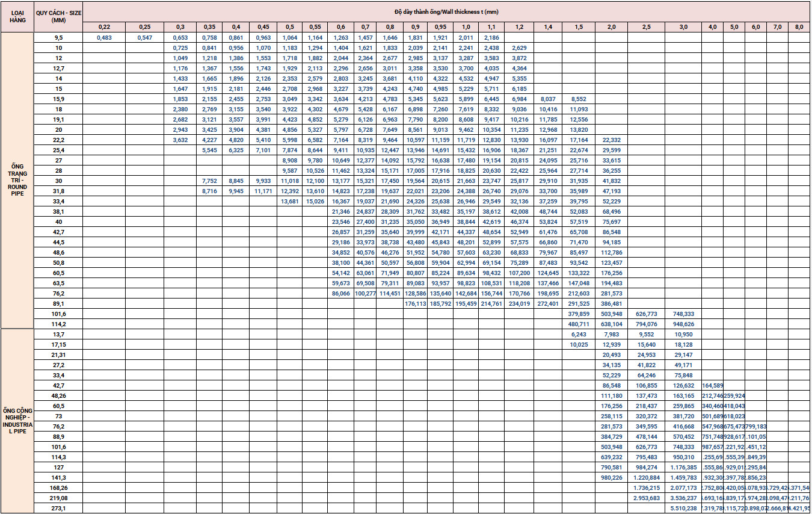Image resolution: width=812 pixels, height=514 pixels.
Task: Select size row label 17,15
Action: click(x=58, y=344)
